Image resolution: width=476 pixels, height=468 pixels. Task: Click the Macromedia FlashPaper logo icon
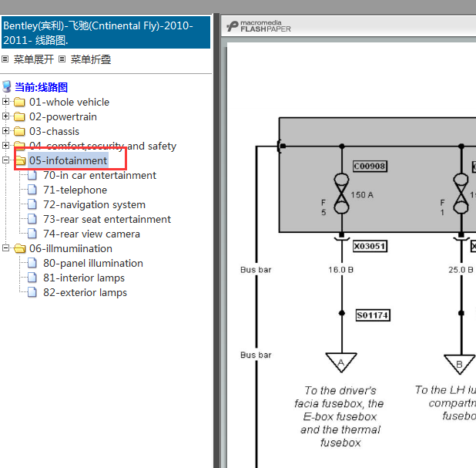[x=232, y=27]
